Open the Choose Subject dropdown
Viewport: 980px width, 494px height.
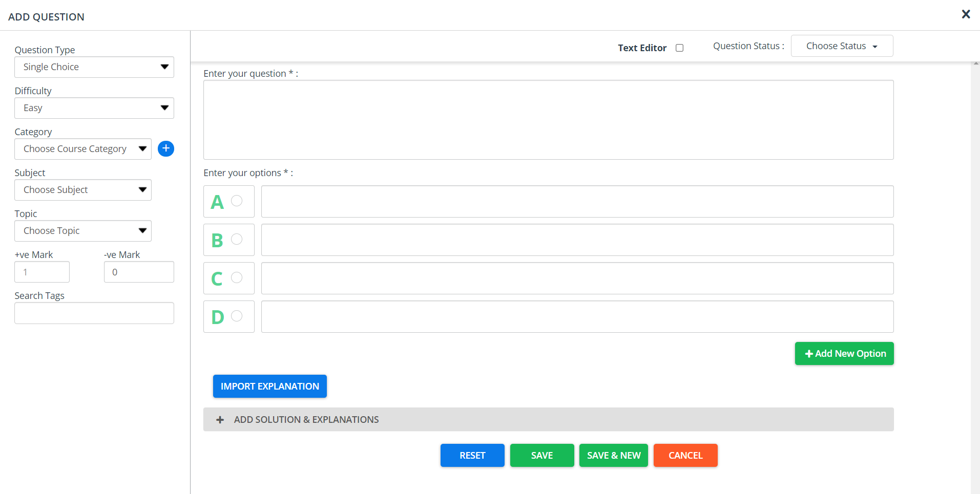coord(83,190)
